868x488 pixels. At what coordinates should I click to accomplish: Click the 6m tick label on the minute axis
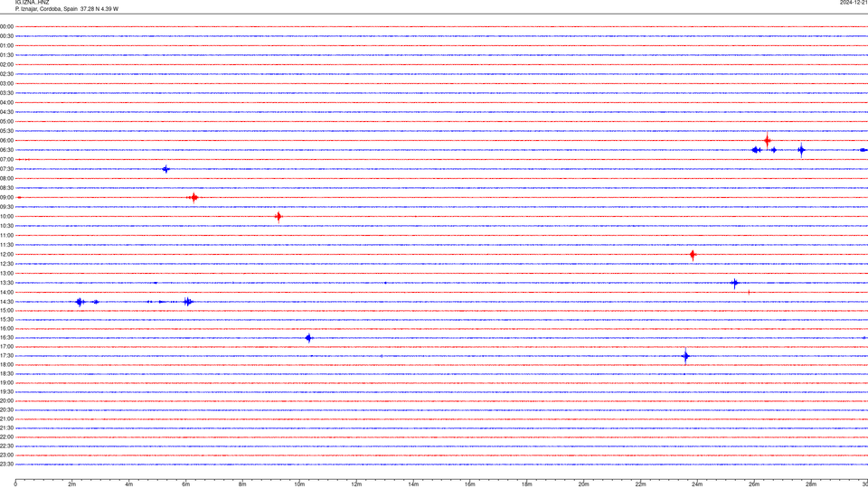186,484
